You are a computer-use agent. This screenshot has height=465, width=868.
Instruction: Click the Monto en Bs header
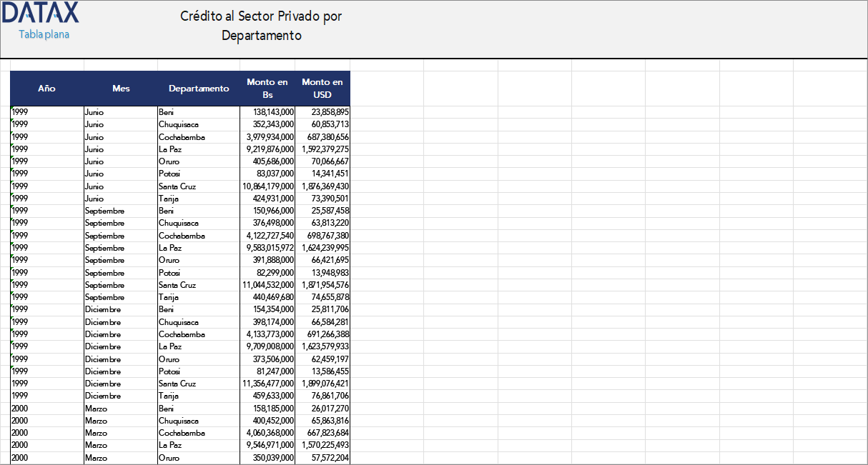tap(267, 89)
